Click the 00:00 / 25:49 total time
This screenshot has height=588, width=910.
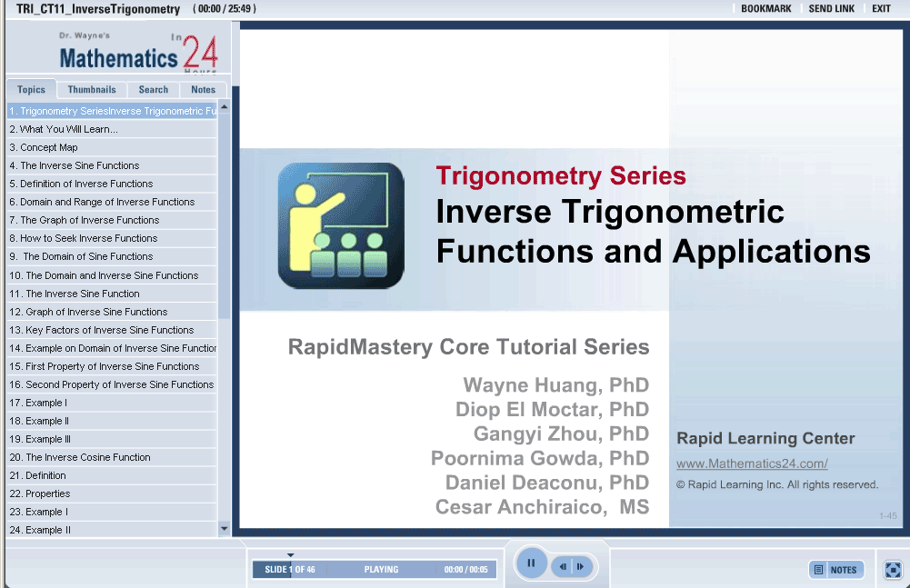[x=224, y=9]
